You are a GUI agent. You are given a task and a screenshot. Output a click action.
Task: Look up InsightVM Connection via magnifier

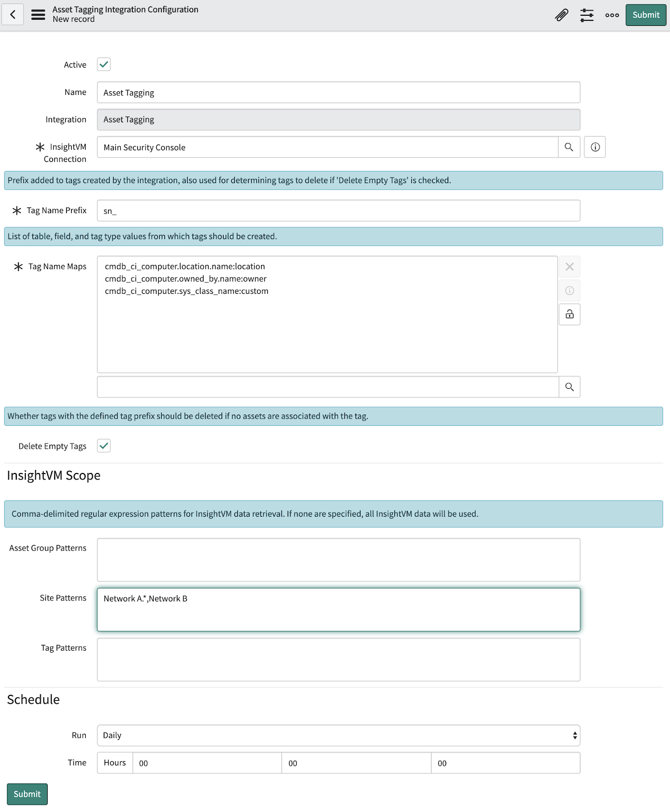[x=569, y=147]
